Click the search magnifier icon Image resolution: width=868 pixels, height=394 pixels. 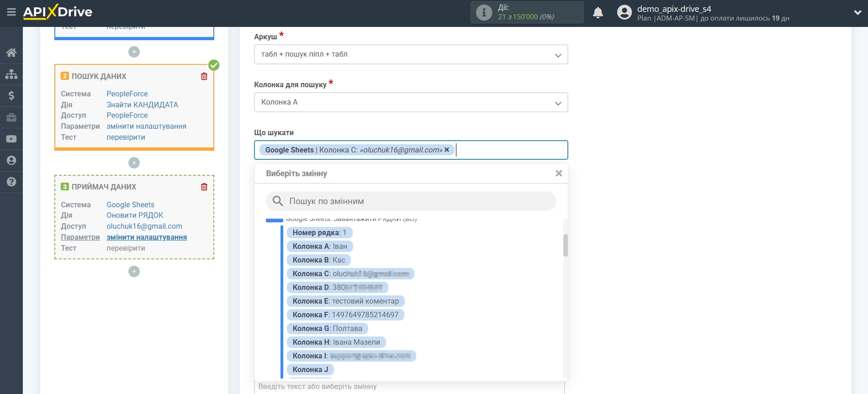[x=278, y=201]
